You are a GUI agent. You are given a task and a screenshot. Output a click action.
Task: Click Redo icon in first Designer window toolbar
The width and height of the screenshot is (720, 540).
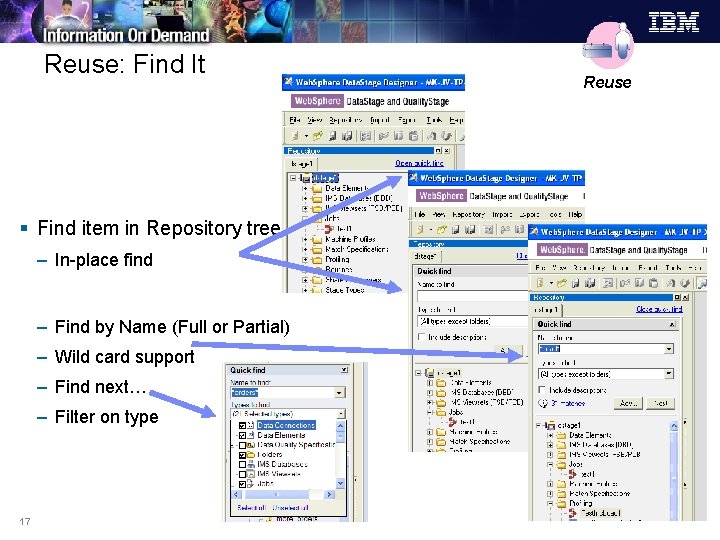pyautogui.click(x=446, y=135)
